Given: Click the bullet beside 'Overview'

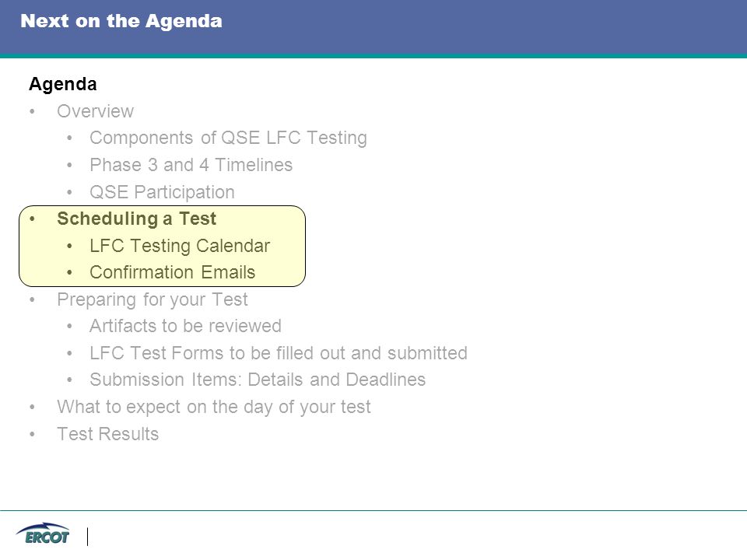Looking at the screenshot, I should (33, 112).
